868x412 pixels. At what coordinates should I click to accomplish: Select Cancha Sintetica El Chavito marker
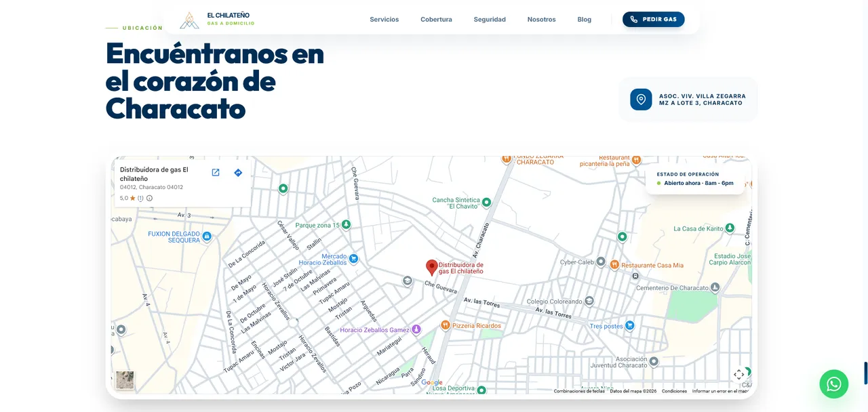point(486,202)
